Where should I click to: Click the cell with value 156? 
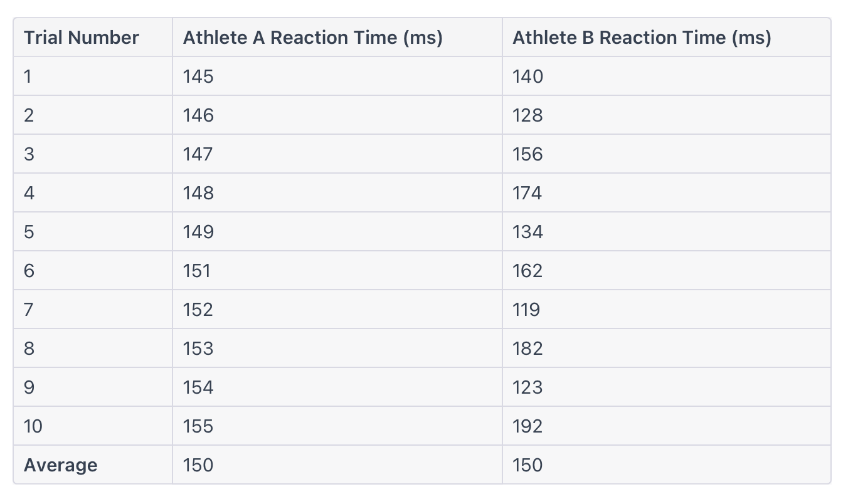(x=667, y=154)
